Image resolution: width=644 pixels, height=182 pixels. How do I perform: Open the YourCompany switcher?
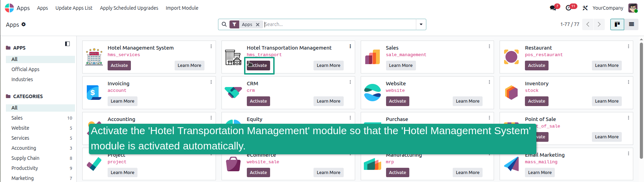coord(608,8)
